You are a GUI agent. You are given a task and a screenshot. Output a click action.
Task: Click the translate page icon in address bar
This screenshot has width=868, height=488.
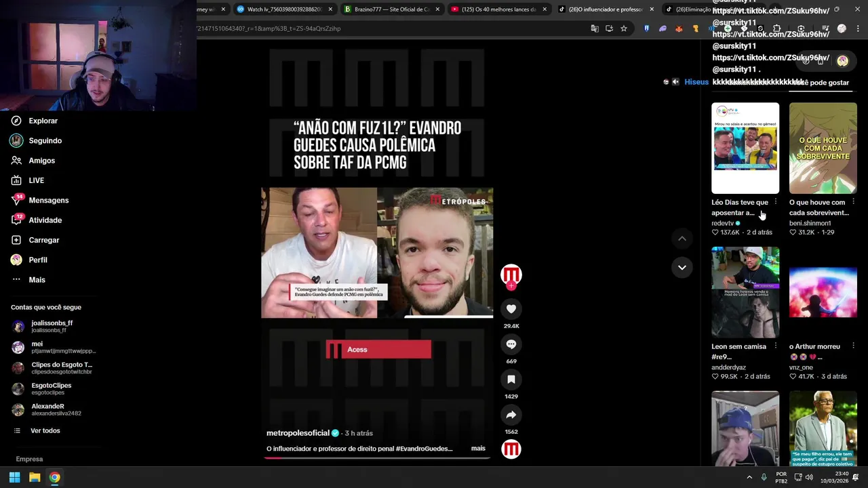pyautogui.click(x=595, y=28)
